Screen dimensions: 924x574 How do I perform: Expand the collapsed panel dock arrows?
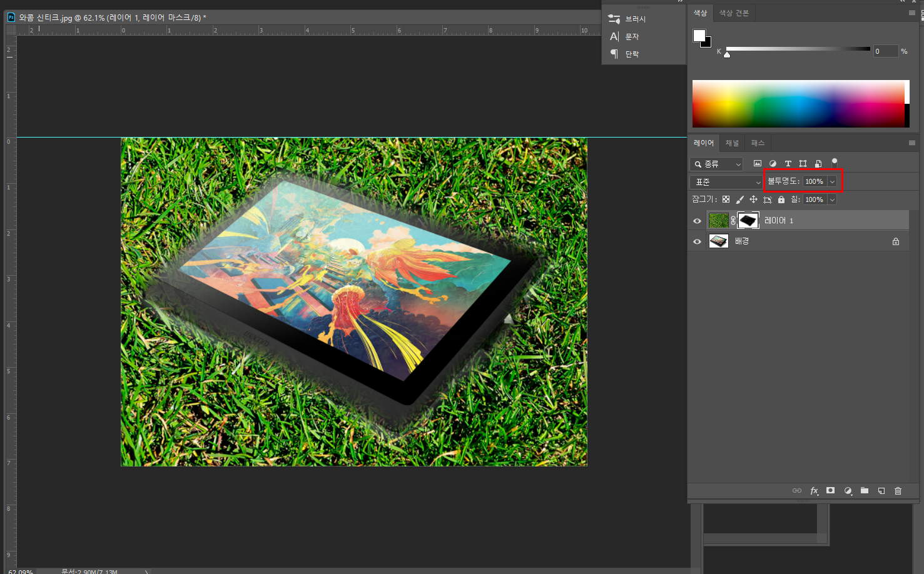(x=680, y=1)
